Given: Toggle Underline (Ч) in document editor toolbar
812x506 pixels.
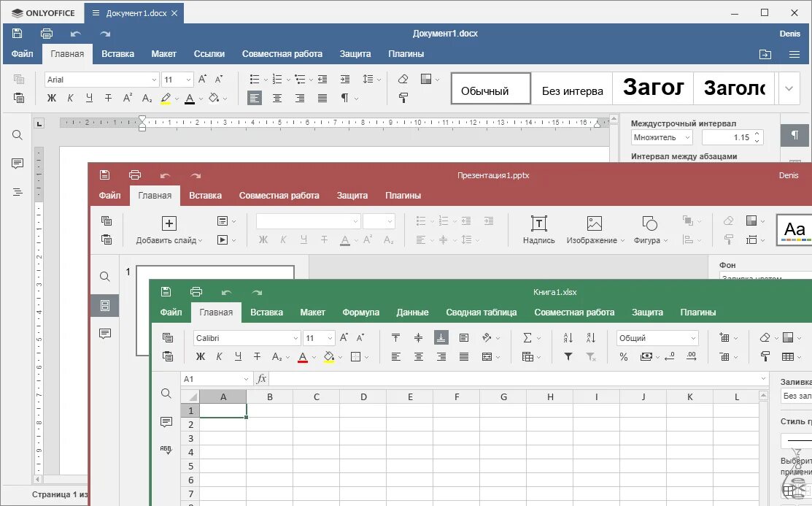Looking at the screenshot, I should pos(89,98).
